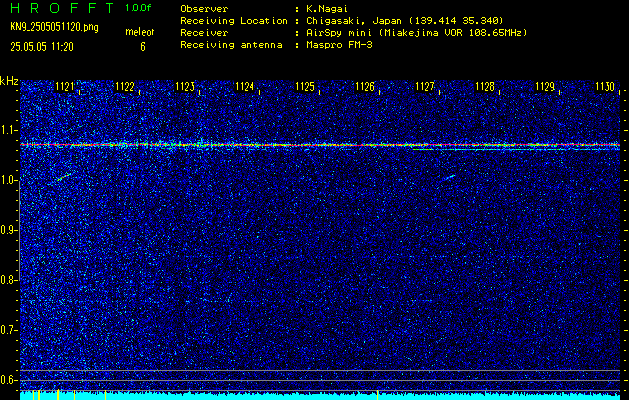This screenshot has width=629, height=400.
Task: Click the 1121 time axis label
Action: [x=65, y=87]
